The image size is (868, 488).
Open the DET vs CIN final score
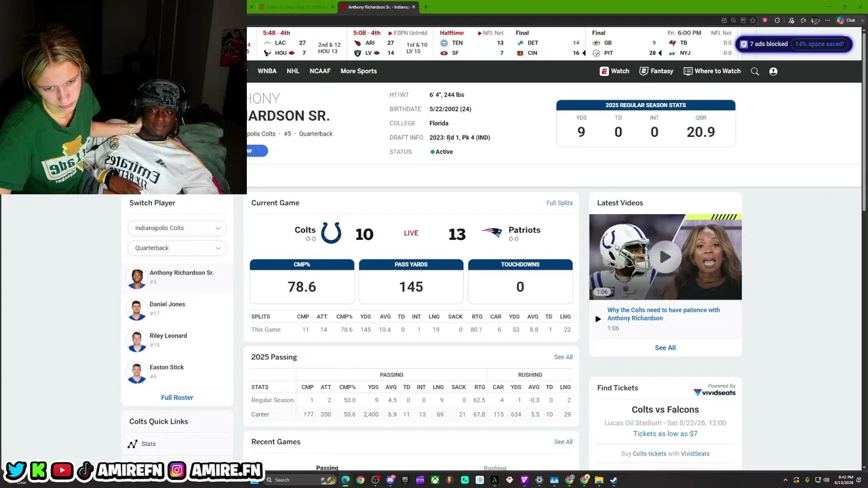point(549,43)
